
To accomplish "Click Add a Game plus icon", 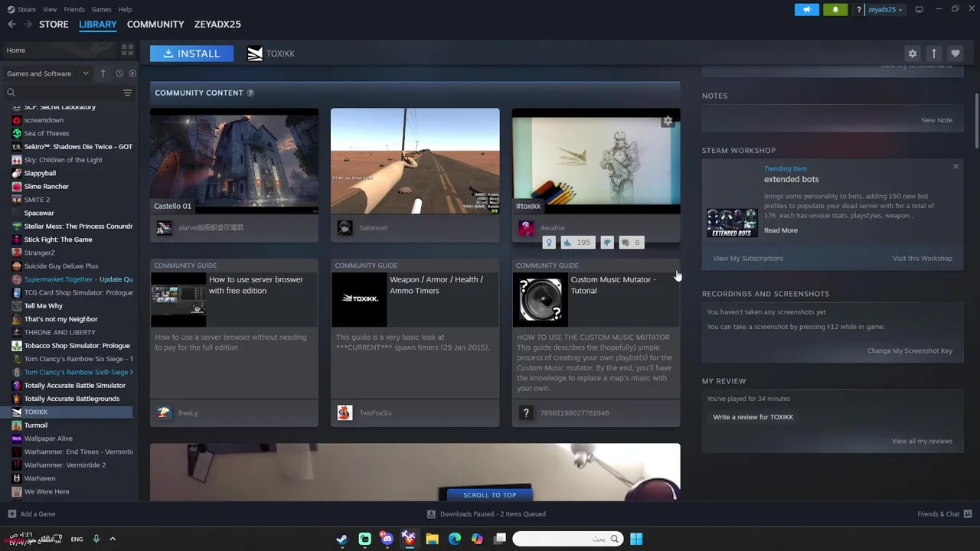I will click(x=11, y=514).
